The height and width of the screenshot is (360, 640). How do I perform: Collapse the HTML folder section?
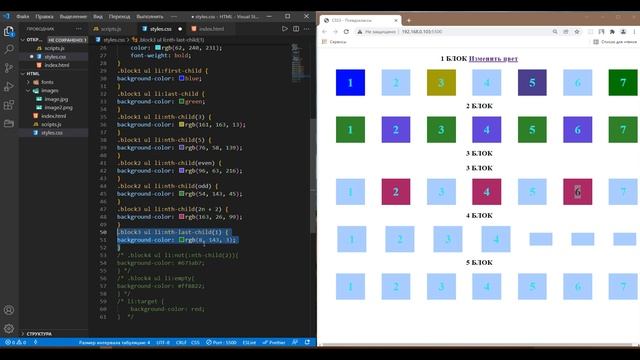pos(22,74)
